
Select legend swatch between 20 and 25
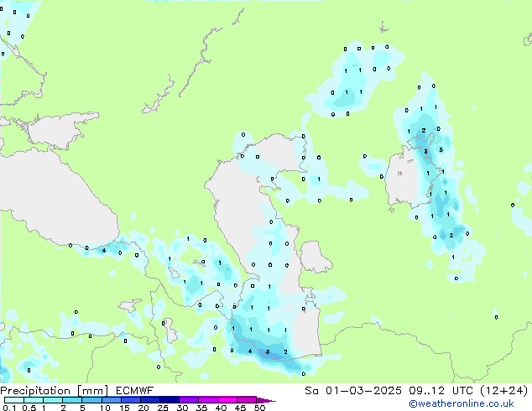pos(149,400)
